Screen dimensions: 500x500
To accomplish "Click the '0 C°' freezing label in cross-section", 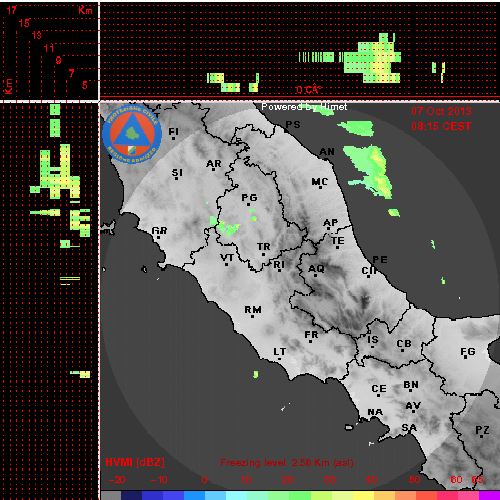I will point(309,90).
